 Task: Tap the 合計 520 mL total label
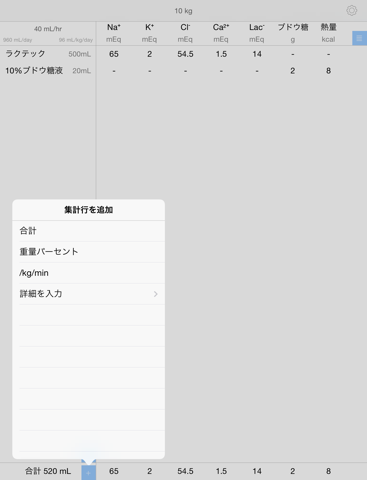pyautogui.click(x=48, y=471)
